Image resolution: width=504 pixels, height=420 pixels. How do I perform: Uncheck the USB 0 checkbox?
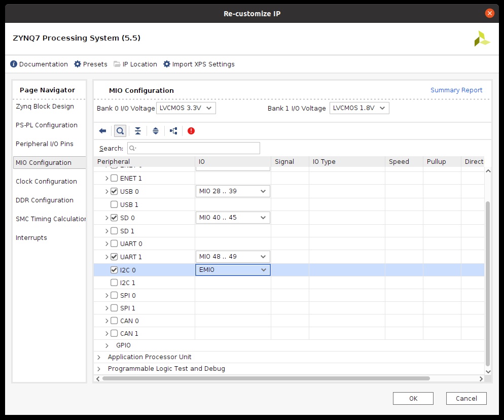[x=114, y=191]
